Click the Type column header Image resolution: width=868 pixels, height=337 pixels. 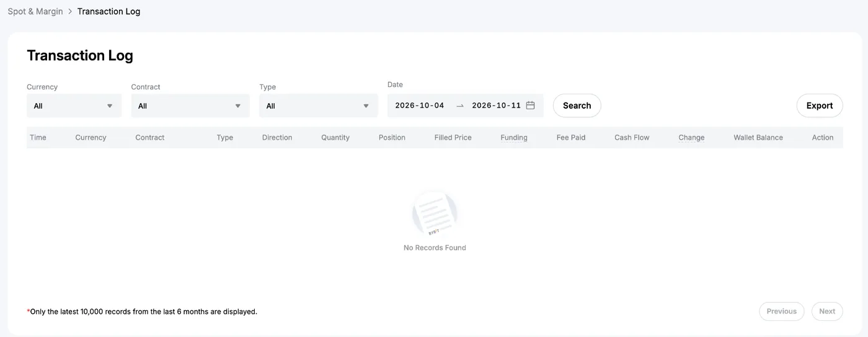225,138
